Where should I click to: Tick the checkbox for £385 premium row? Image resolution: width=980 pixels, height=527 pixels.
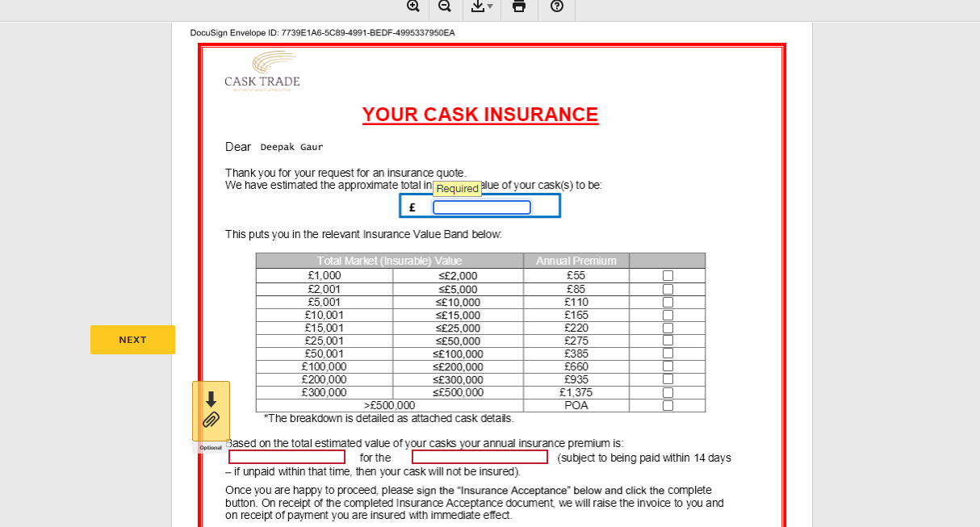[668, 353]
